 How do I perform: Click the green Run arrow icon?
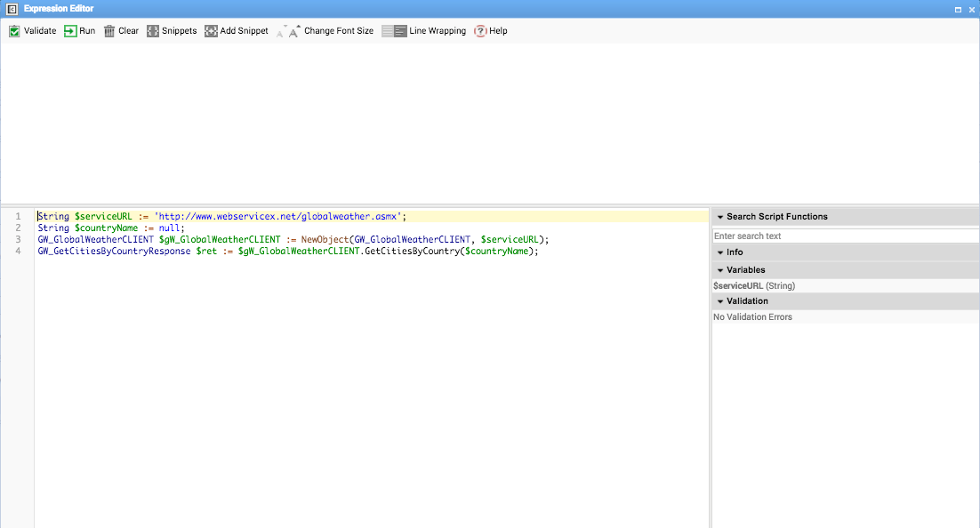click(70, 31)
